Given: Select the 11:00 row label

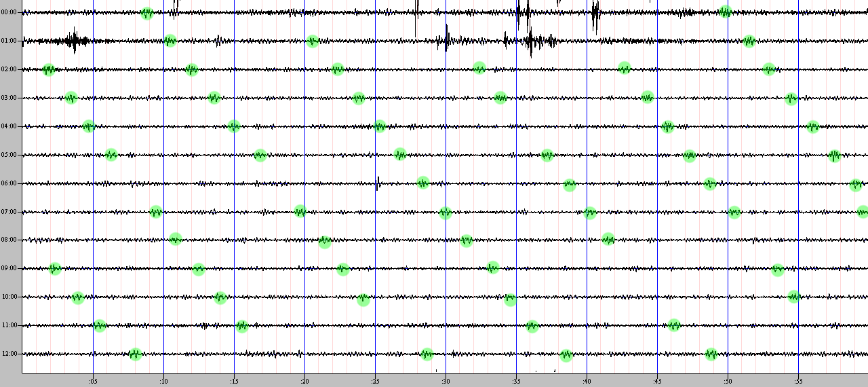Looking at the screenshot, I should pyautogui.click(x=9, y=326).
